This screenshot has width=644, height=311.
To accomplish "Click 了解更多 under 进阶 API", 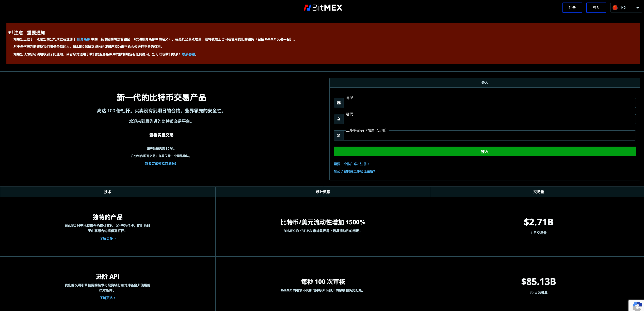I will click(x=107, y=298).
